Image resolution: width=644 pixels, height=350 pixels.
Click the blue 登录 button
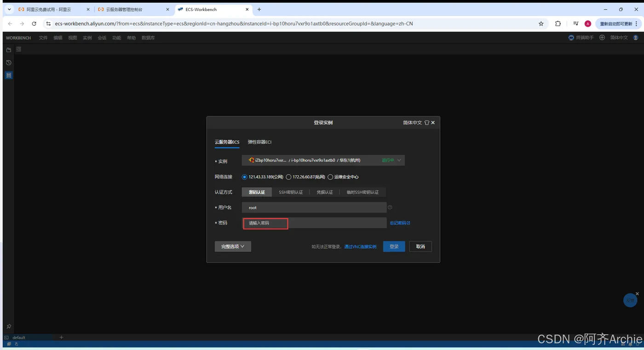pyautogui.click(x=394, y=247)
